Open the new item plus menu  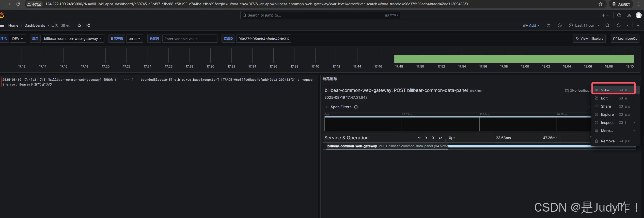(605, 15)
